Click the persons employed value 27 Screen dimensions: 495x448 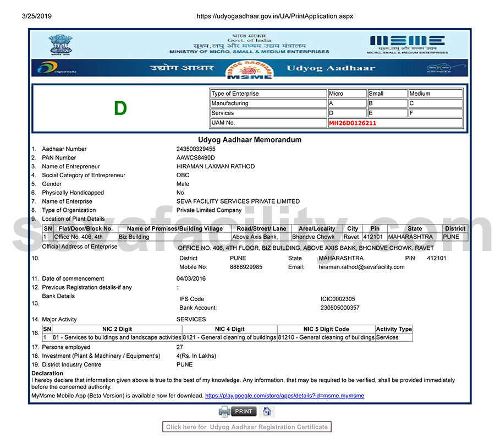pyautogui.click(x=180, y=347)
